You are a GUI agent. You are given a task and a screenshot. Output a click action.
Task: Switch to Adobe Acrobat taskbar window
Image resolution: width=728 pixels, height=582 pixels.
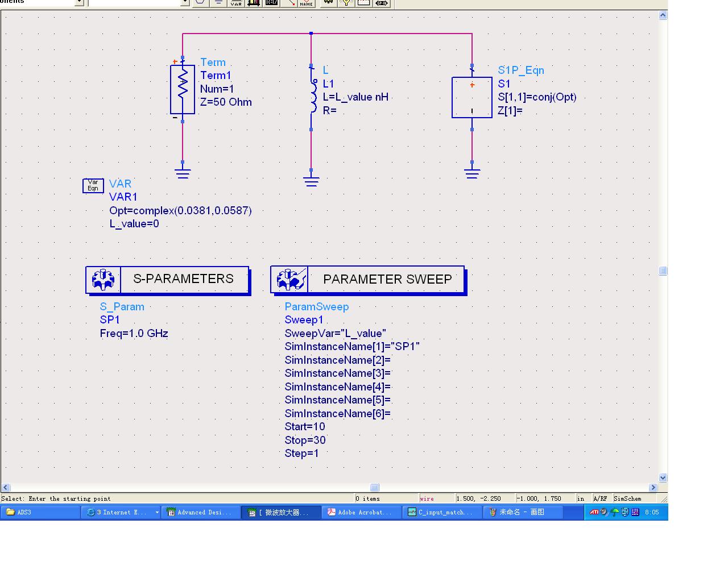pos(362,512)
